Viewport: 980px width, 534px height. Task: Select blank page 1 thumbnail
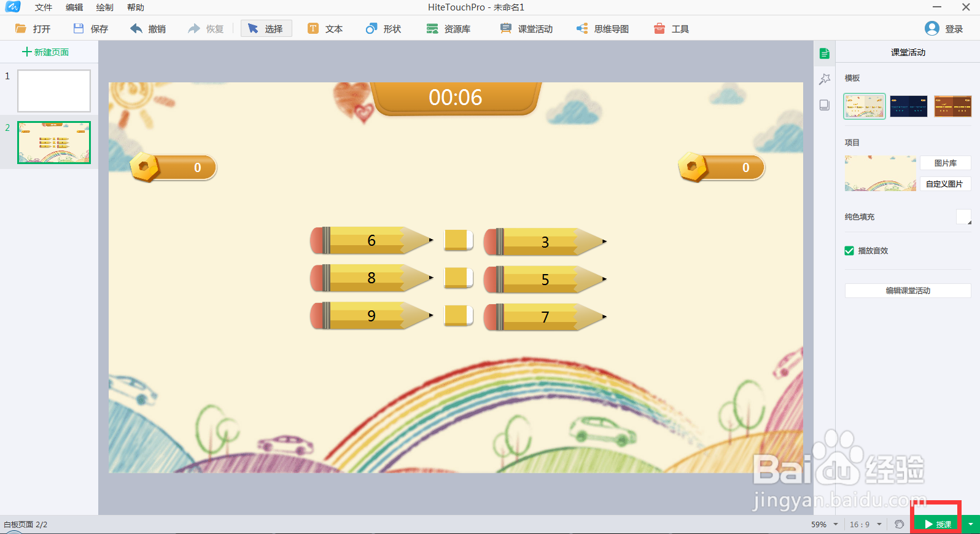(54, 91)
